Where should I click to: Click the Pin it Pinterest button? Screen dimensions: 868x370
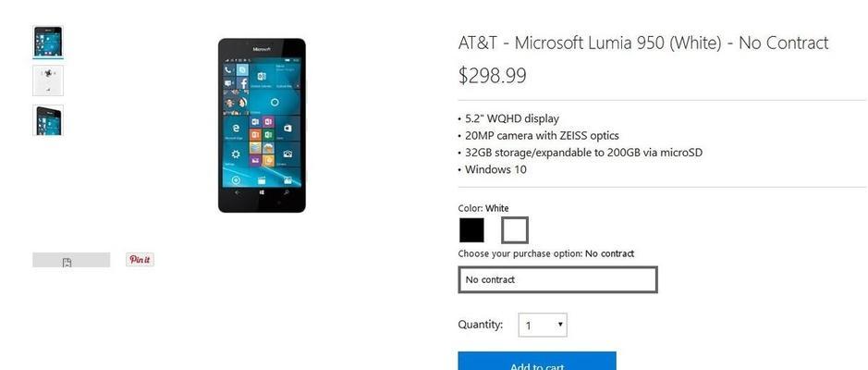pos(140,259)
